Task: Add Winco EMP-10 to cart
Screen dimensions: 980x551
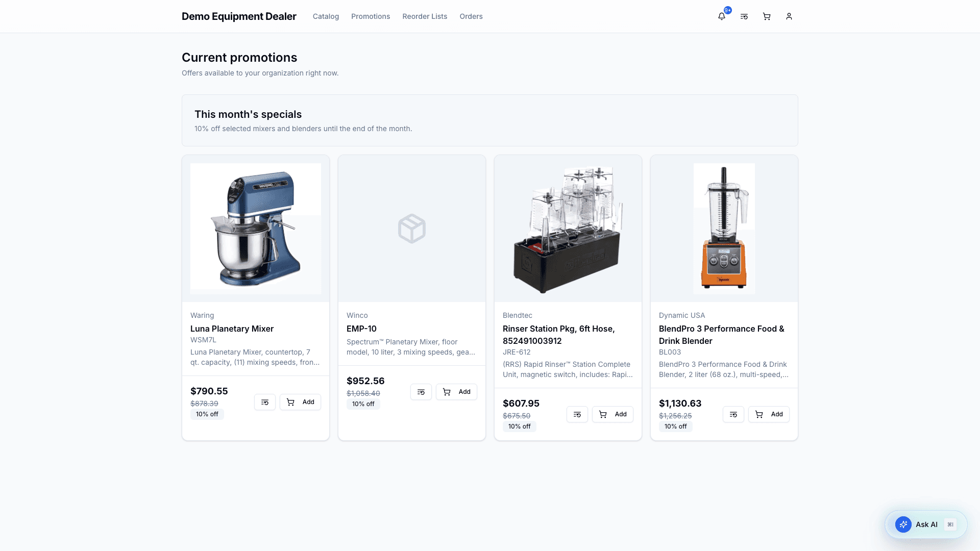Action: [x=456, y=392]
